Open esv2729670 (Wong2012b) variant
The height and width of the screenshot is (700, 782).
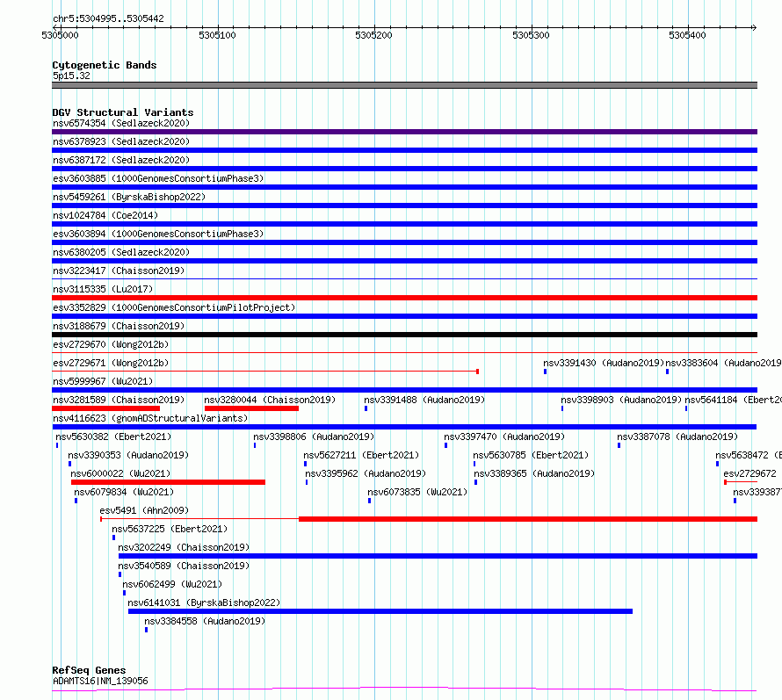point(111,344)
